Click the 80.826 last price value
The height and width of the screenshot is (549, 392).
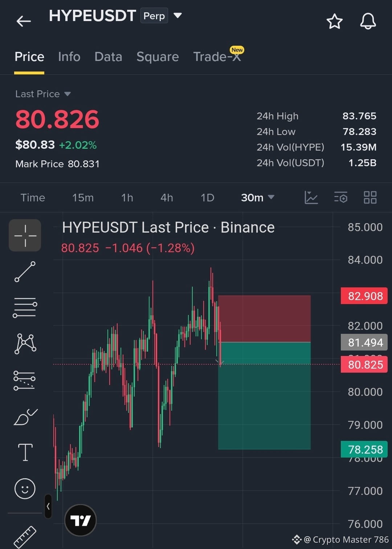(57, 119)
